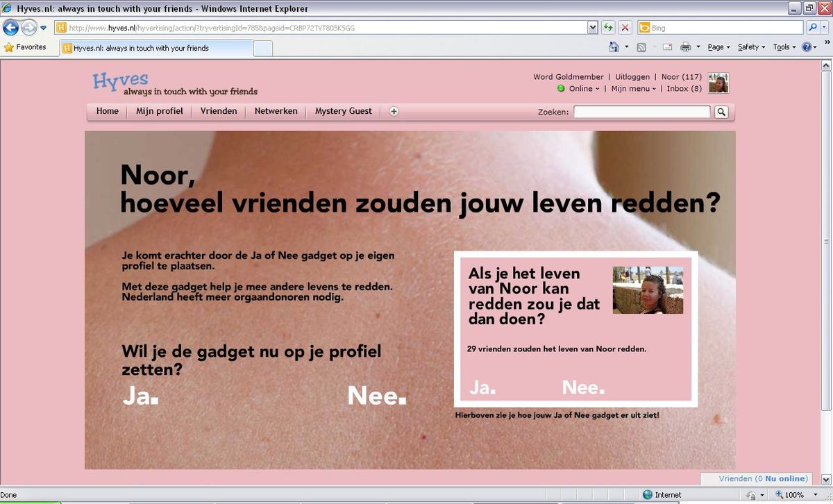The image size is (833, 504).
Task: Open the Tools menu
Action: coord(784,47)
